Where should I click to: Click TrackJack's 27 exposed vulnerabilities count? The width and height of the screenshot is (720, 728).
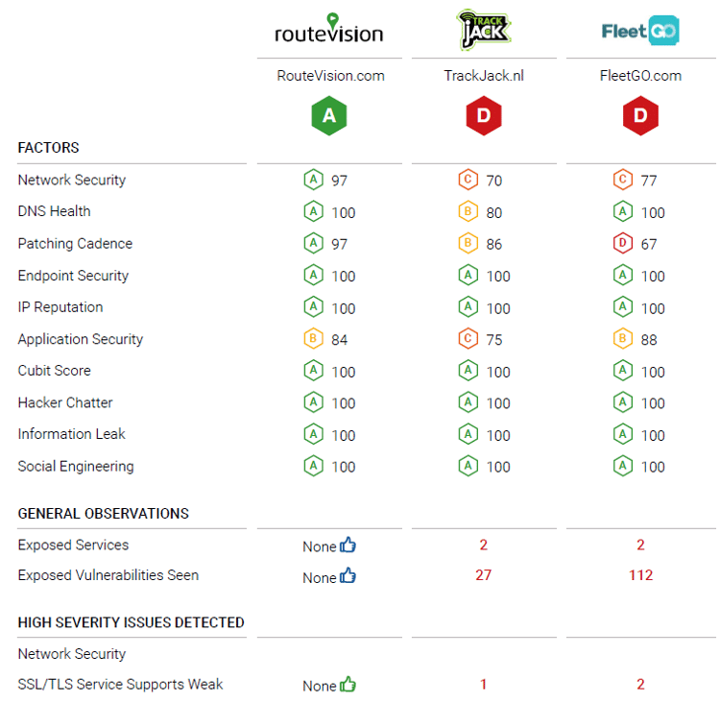(x=484, y=575)
